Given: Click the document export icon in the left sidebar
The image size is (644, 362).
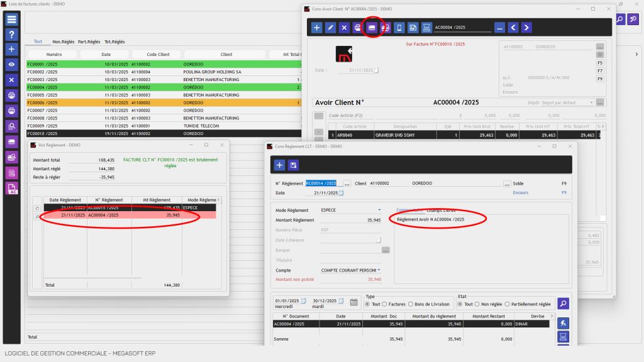Looking at the screenshot, I should [11, 173].
